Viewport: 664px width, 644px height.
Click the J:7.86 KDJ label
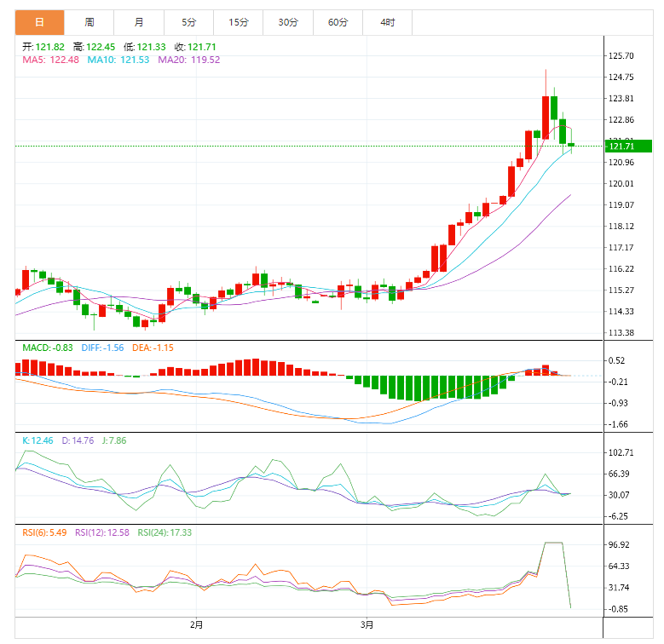114,440
